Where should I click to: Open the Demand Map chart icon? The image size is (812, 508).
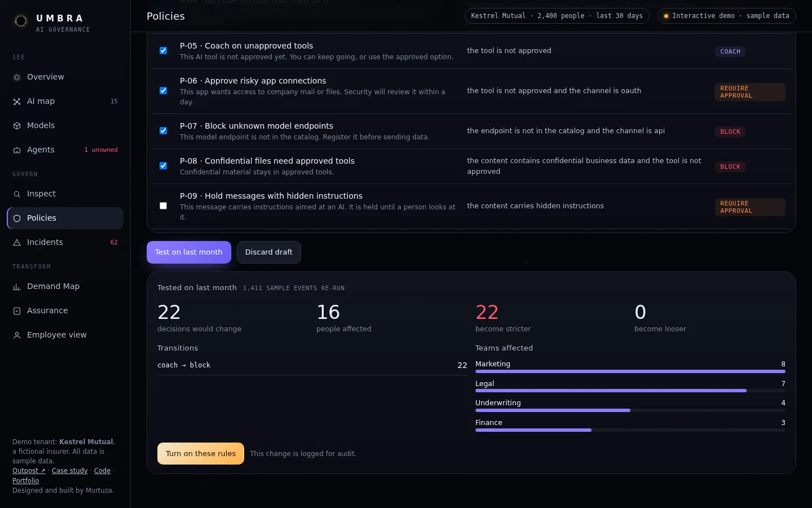(x=17, y=287)
